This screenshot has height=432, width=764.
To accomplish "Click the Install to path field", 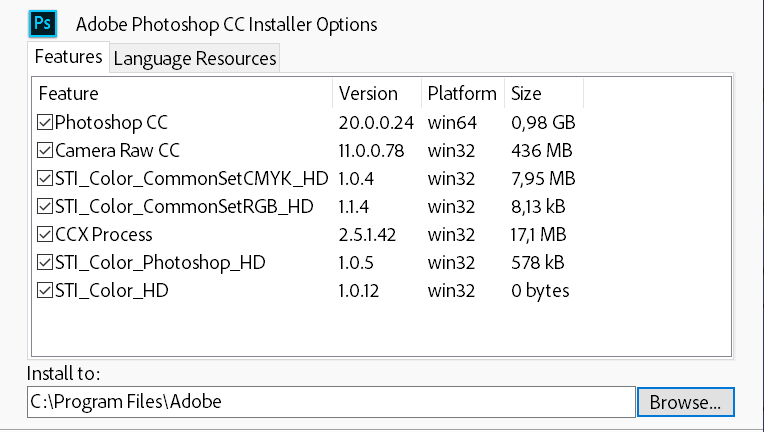I will [331, 402].
